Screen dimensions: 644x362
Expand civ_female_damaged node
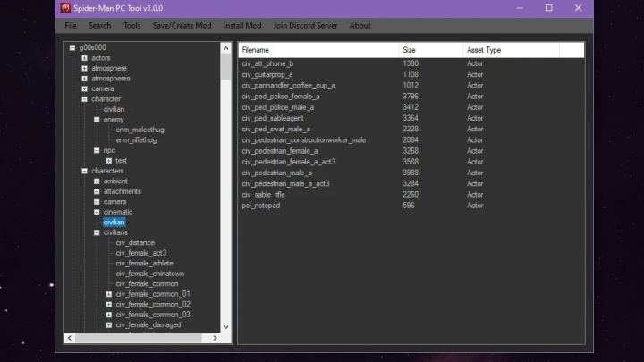coord(109,324)
